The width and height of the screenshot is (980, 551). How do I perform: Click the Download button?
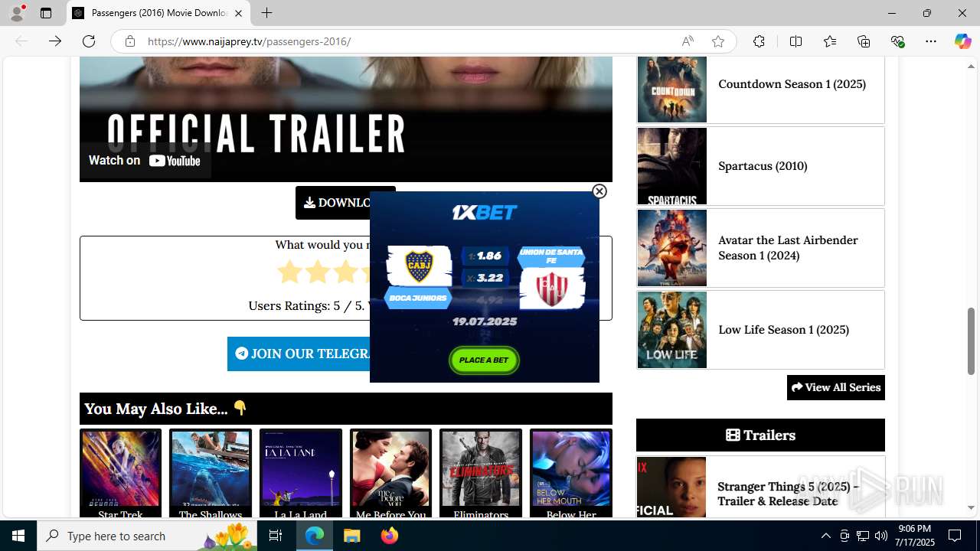pos(345,203)
